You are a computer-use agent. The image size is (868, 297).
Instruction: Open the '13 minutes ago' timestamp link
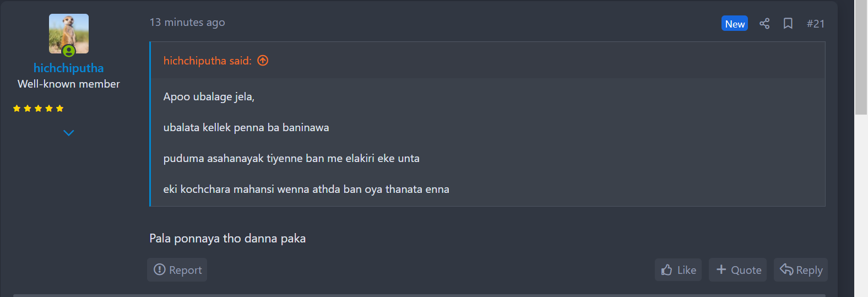pos(187,22)
